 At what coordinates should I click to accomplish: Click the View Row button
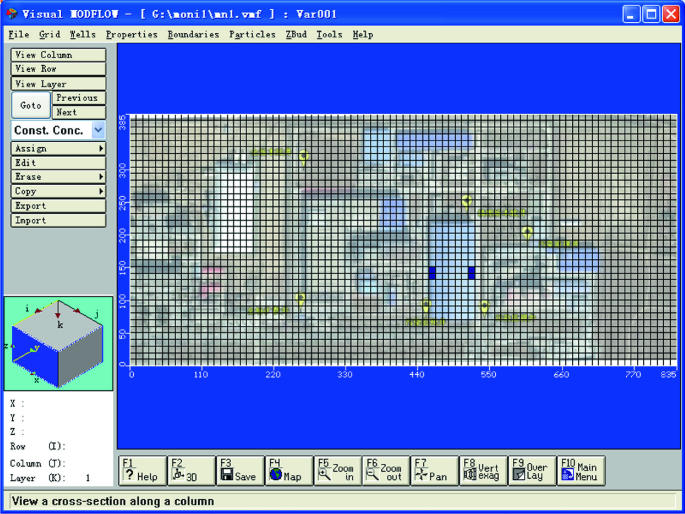point(58,69)
